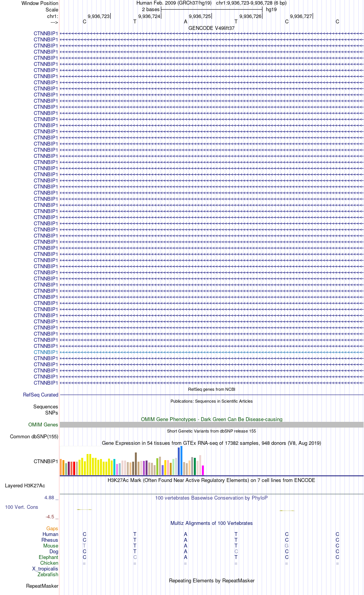Image resolution: width=364 pixels, height=595 pixels.
Task: Click base A in the chr1 sequence row
Action: tap(185, 21)
